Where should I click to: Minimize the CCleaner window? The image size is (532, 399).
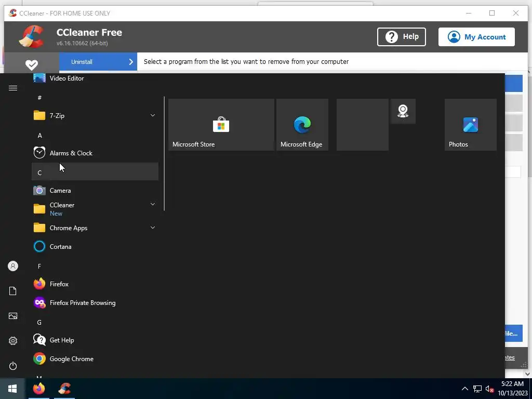point(469,13)
